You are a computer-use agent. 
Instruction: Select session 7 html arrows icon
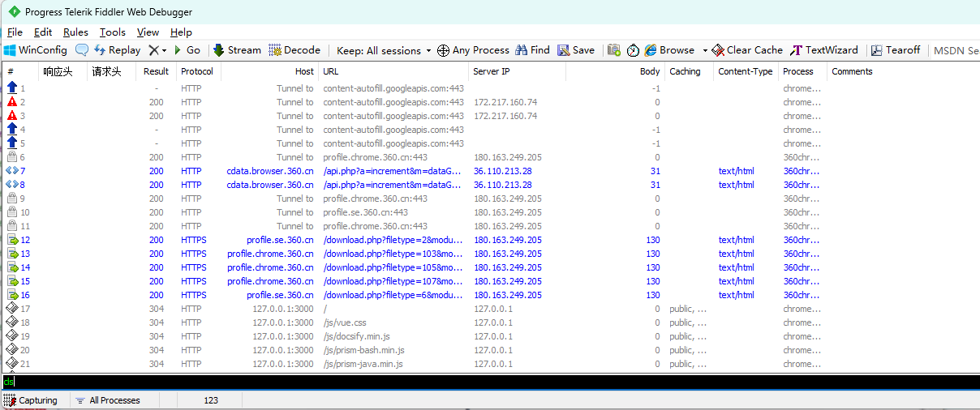coord(12,171)
